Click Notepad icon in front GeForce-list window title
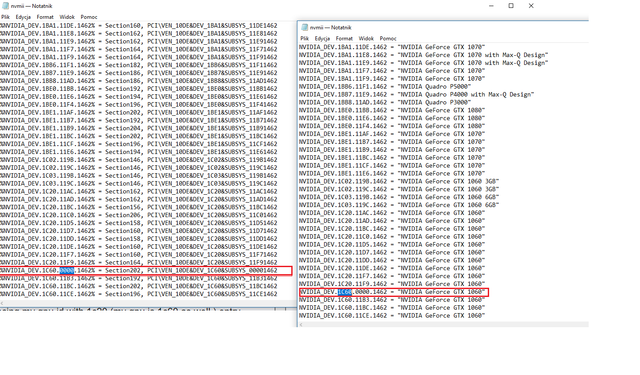Viewport: 640px width, 375px height. 304,27
